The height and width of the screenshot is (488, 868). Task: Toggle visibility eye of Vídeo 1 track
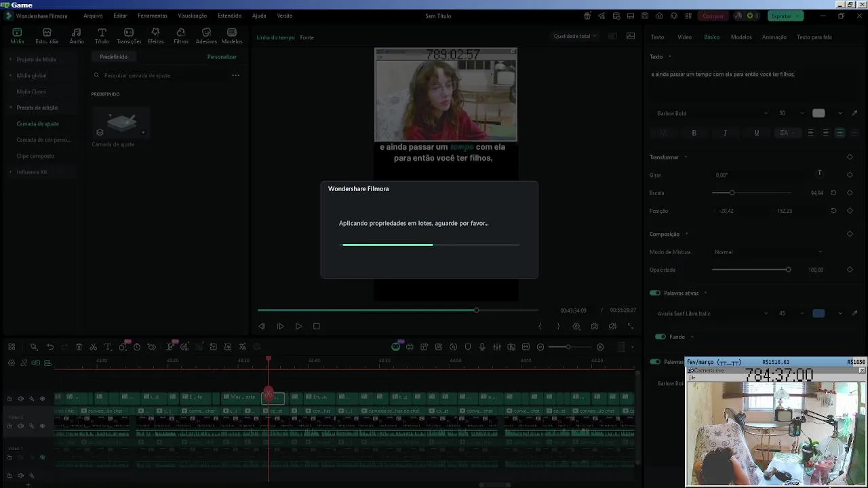(42, 457)
